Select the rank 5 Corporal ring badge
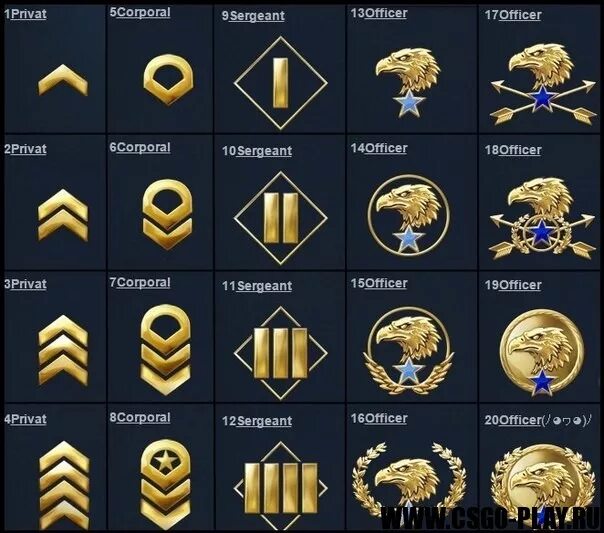The width and height of the screenshot is (604, 533). point(168,80)
